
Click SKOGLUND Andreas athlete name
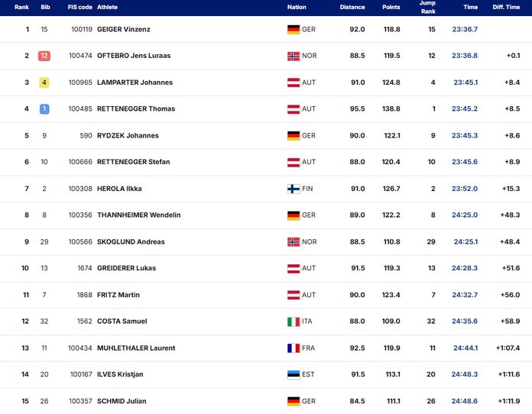tap(131, 242)
